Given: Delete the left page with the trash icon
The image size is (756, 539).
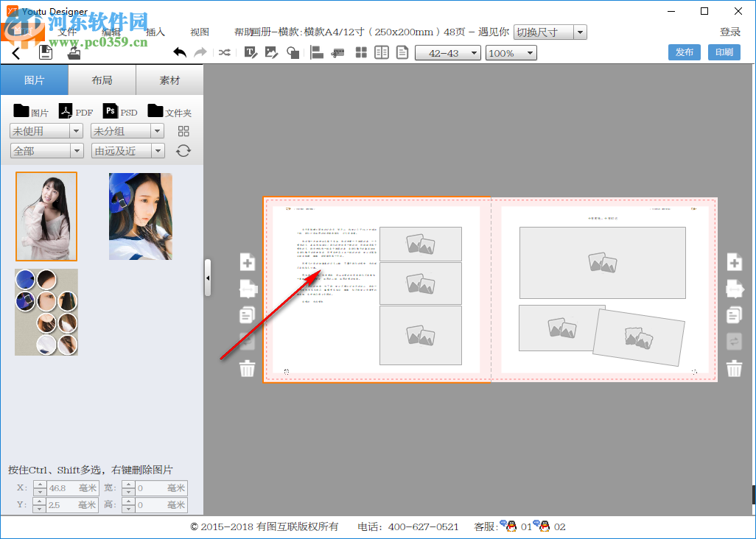Looking at the screenshot, I should [x=247, y=368].
